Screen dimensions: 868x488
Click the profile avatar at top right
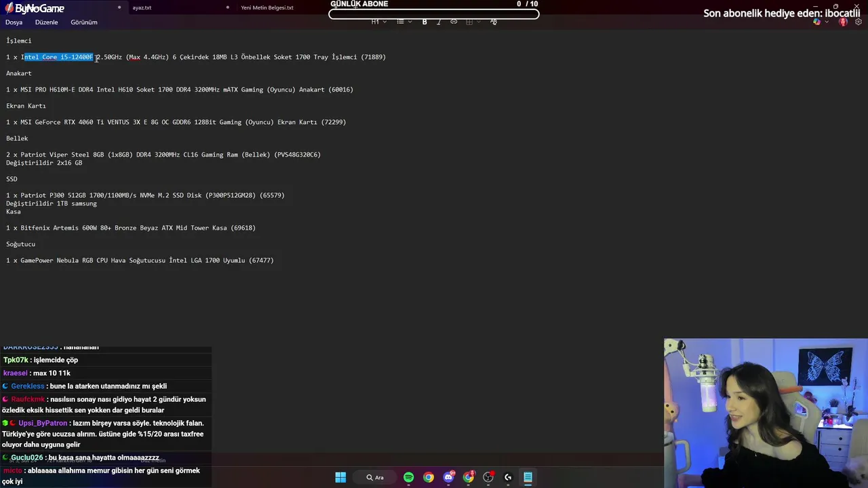(x=843, y=22)
